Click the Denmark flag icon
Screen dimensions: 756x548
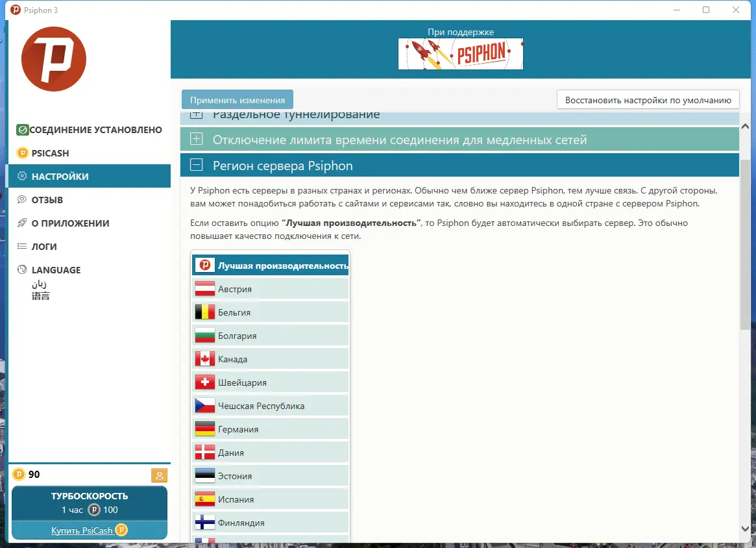tap(205, 453)
